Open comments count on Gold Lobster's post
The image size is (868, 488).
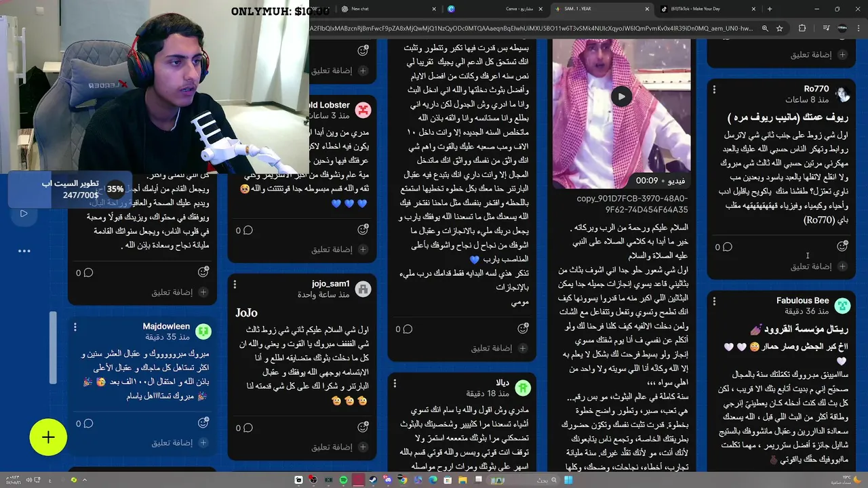click(x=243, y=230)
